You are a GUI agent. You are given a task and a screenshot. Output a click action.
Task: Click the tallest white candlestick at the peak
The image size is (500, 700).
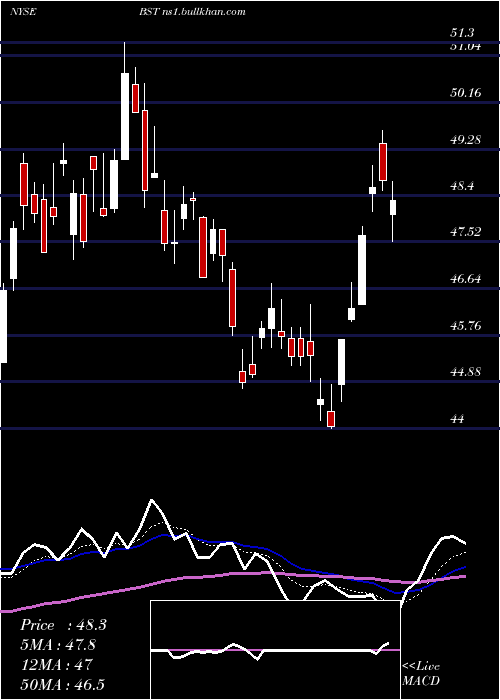pos(125,116)
